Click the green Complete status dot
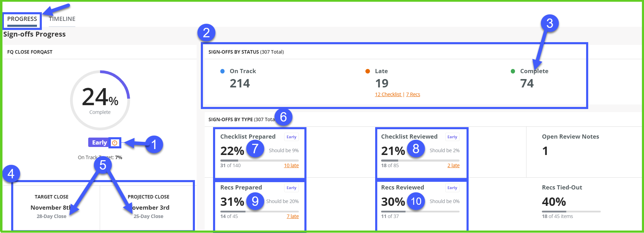 (x=513, y=71)
